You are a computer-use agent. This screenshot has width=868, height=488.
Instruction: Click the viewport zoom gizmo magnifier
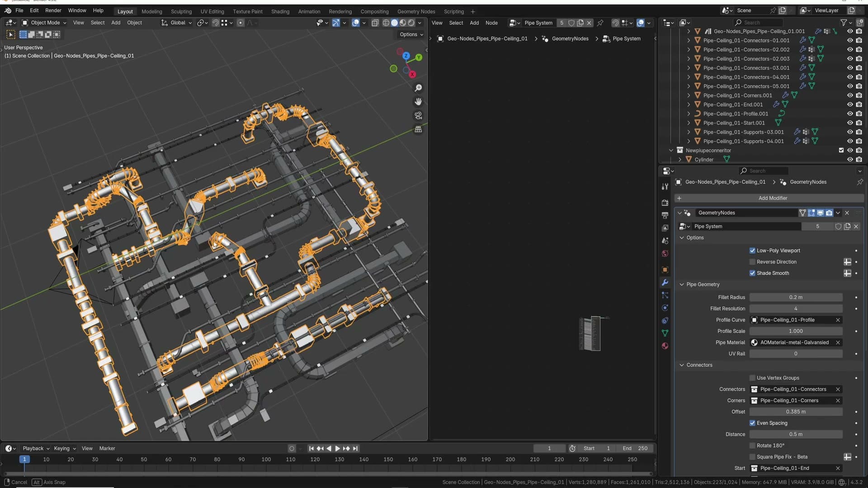(418, 88)
